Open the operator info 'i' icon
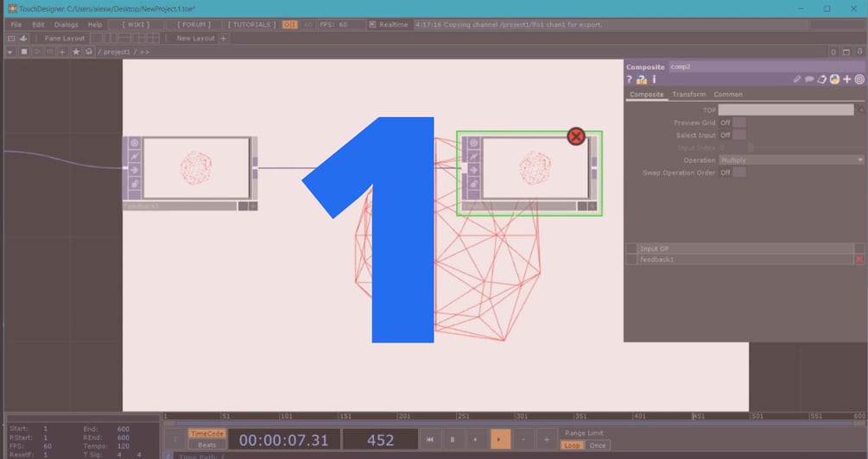The width and height of the screenshot is (868, 459). coord(654,79)
